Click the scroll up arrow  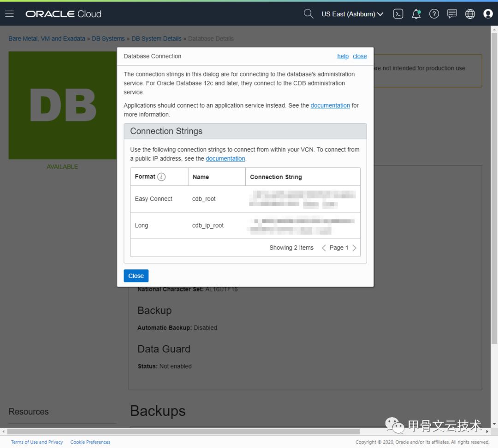[494, 30]
